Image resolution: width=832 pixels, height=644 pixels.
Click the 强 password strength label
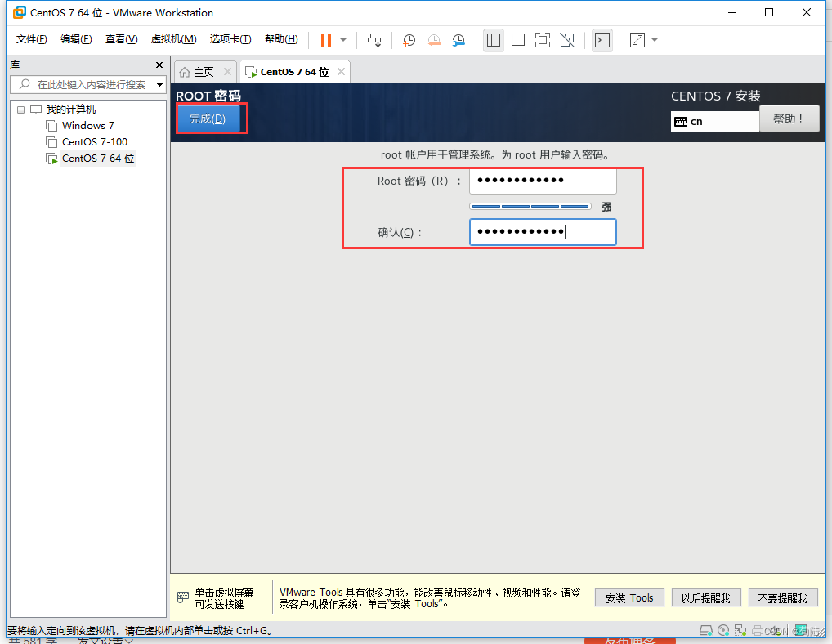click(x=606, y=207)
